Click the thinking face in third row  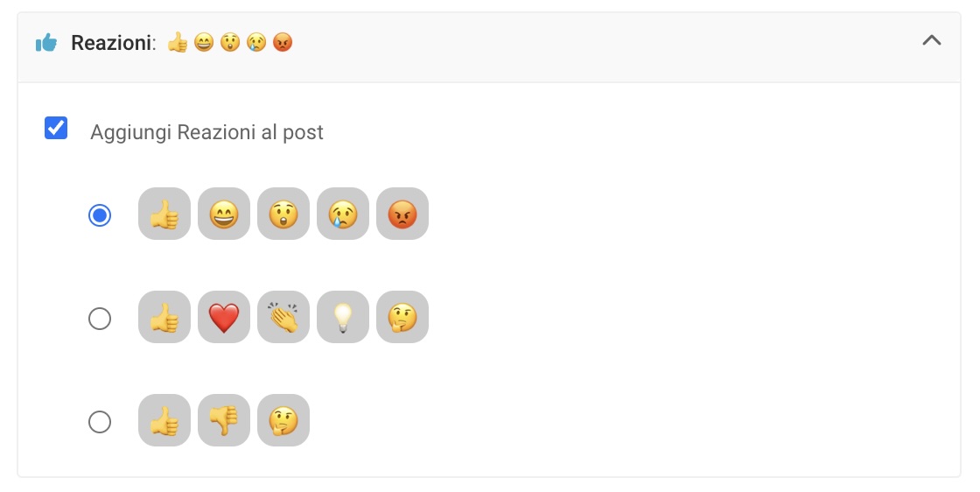[x=283, y=420]
